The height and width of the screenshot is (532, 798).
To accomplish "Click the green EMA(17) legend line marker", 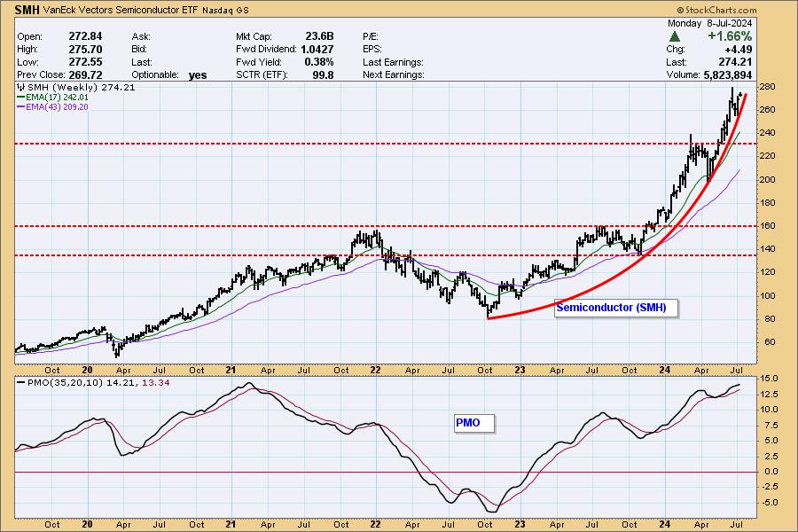I will click(21, 98).
